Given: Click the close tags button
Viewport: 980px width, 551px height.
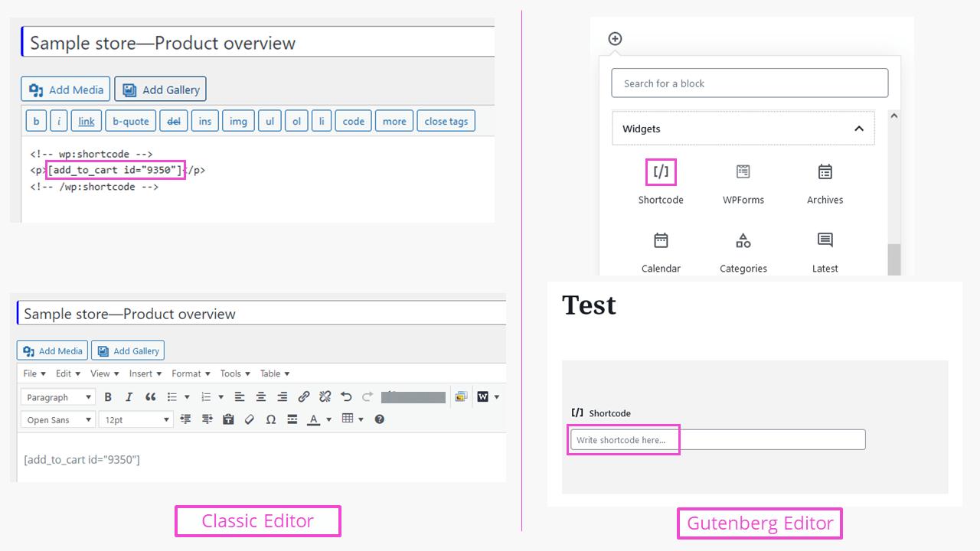Looking at the screenshot, I should pos(446,120).
